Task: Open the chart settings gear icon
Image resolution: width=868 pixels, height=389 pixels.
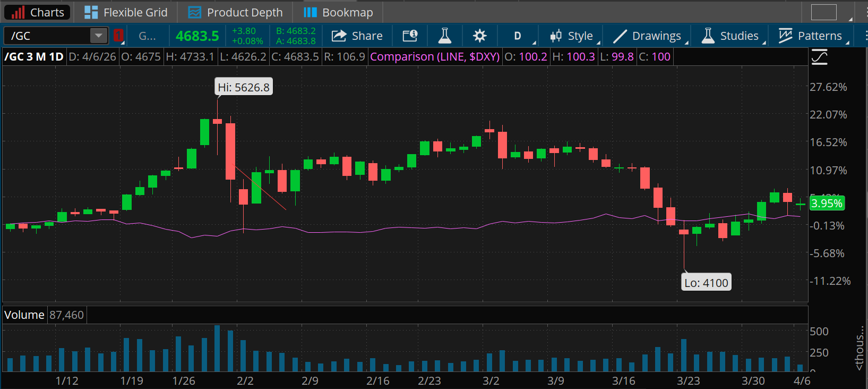Action: click(x=479, y=36)
